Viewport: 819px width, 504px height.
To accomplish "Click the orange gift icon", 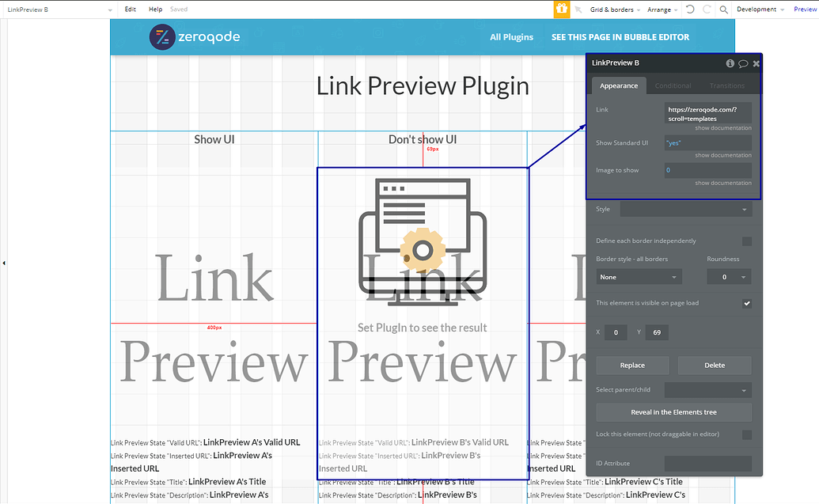I will tap(562, 9).
